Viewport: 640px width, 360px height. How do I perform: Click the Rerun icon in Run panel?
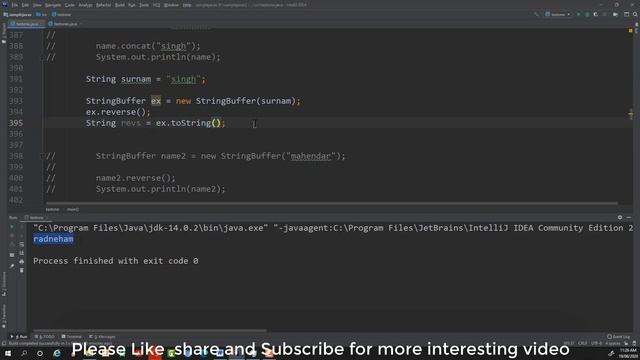(x=12, y=227)
